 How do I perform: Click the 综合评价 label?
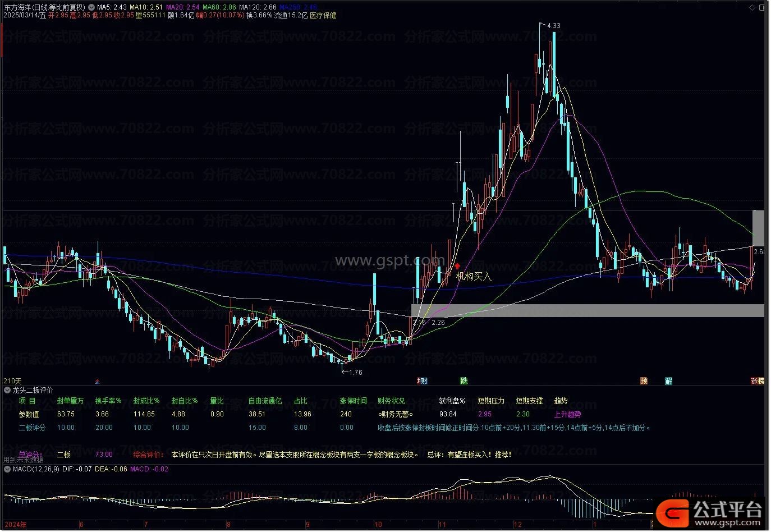[148, 455]
